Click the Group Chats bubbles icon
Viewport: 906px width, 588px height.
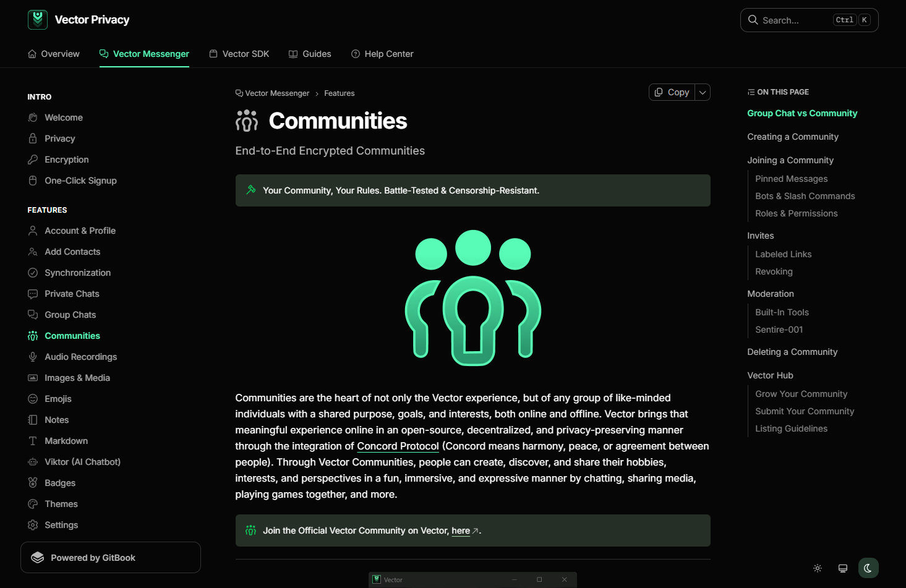(33, 315)
